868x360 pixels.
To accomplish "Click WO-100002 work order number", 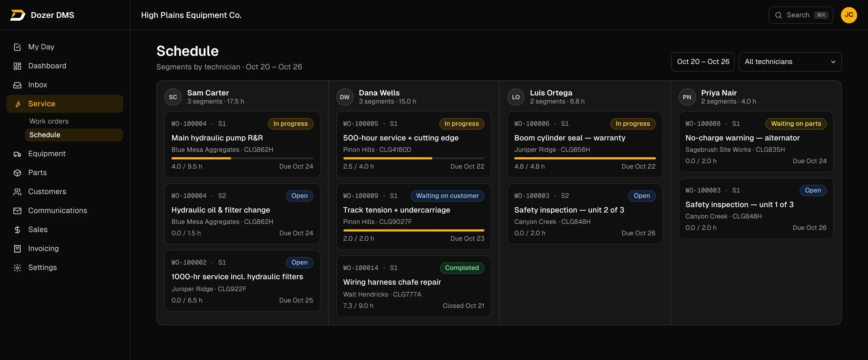I will [189, 262].
